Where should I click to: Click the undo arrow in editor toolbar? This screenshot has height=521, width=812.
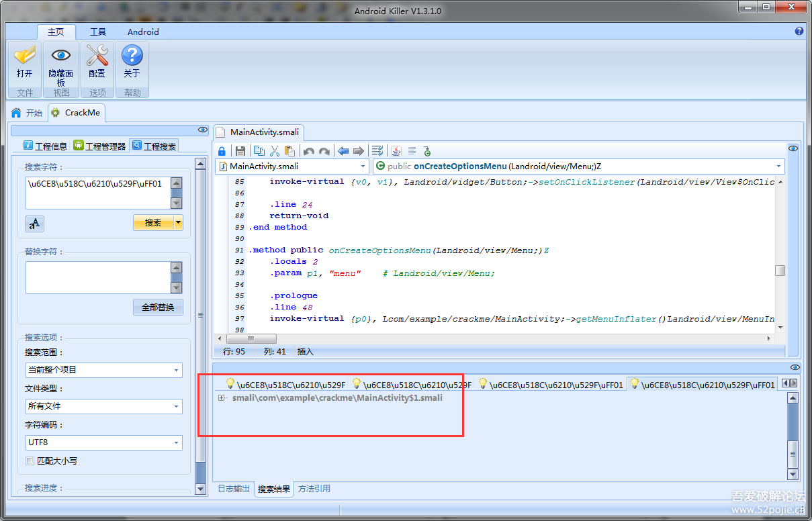pyautogui.click(x=308, y=151)
